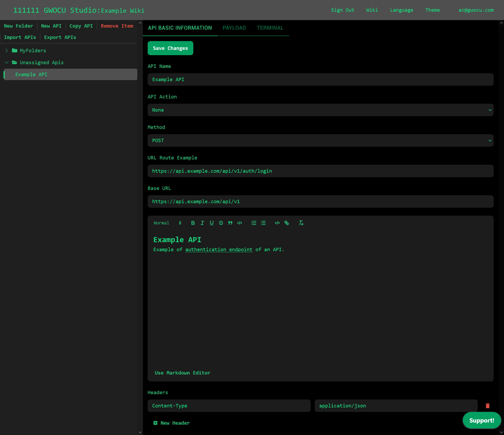
Task: Clear text formatting with the Tx icon
Action: tap(301, 223)
